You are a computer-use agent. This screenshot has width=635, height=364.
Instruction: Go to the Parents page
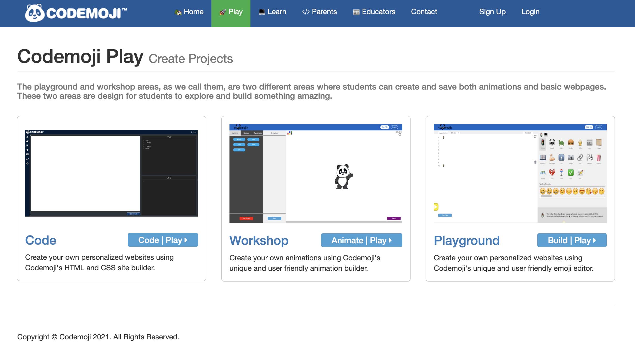[319, 12]
